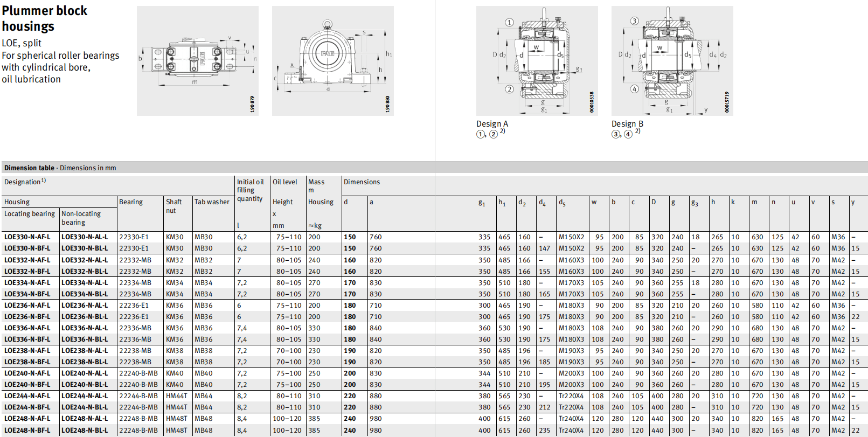Click the 'Initial oil filling quantity' column header
Screen dimensions: 868x437
[x=250, y=190]
